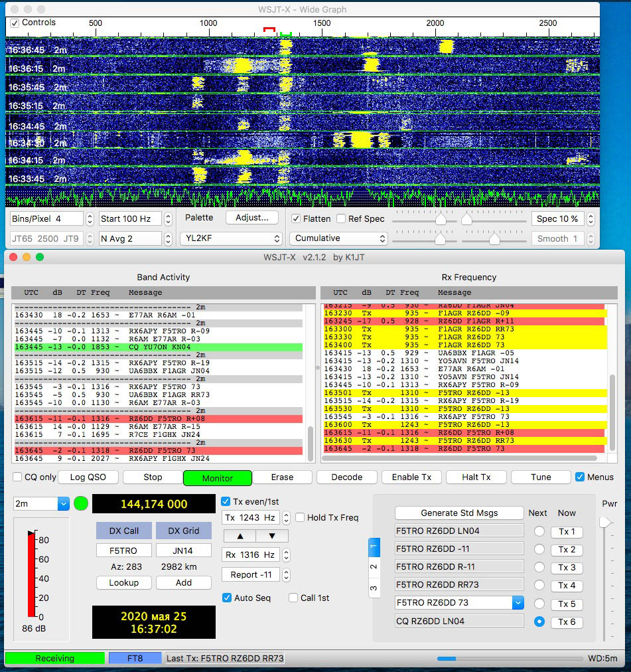
Task: Click the red Tx marker on frequency scale
Action: point(269,30)
